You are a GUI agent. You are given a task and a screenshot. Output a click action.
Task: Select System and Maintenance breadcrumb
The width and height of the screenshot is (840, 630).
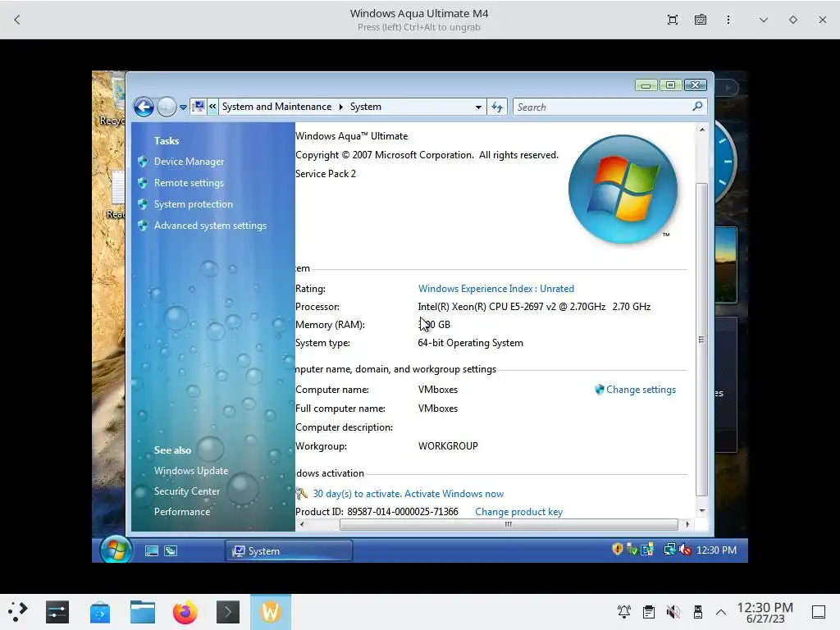pos(276,107)
